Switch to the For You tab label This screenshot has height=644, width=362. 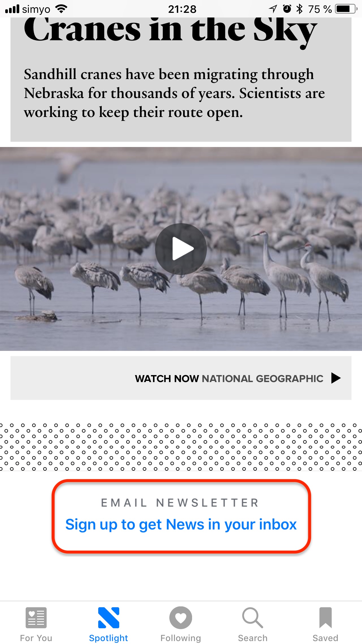36,638
